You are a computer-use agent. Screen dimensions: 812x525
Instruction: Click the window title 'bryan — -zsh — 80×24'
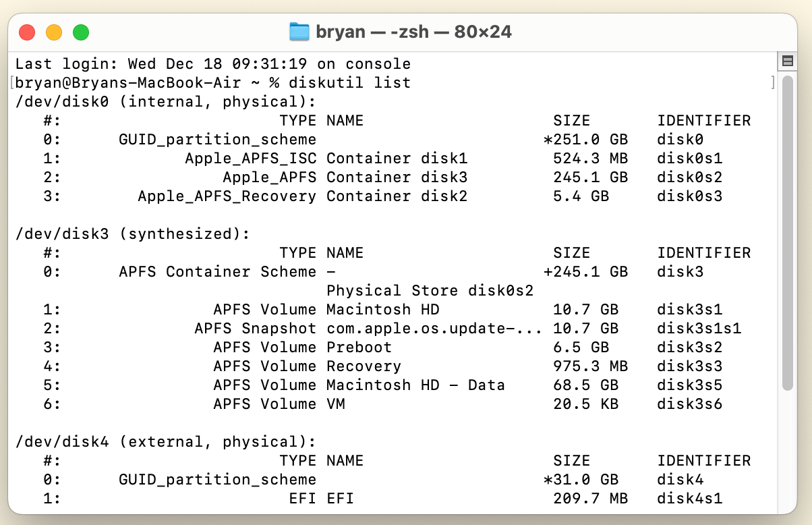pos(413,32)
